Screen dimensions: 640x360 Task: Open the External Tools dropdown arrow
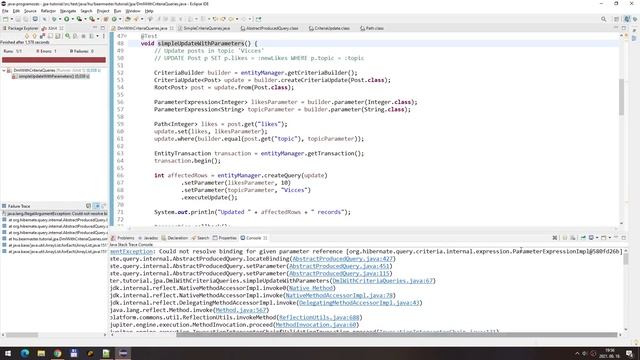coord(98,19)
